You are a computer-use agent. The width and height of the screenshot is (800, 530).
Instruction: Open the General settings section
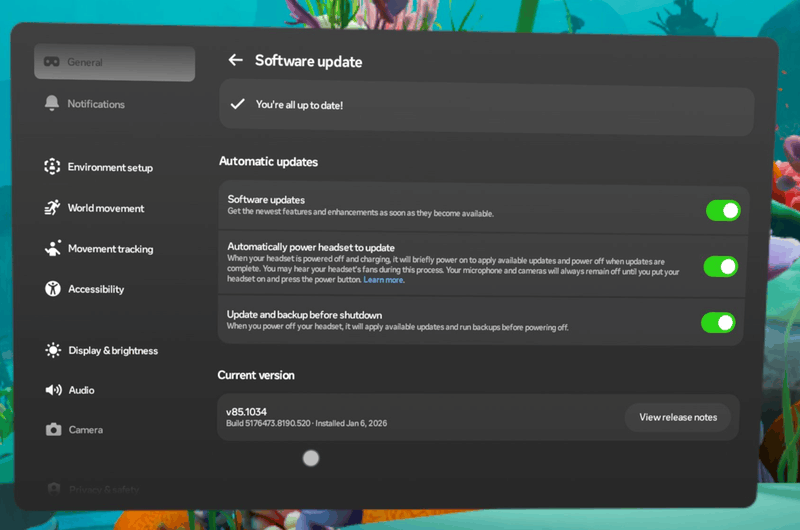click(114, 63)
